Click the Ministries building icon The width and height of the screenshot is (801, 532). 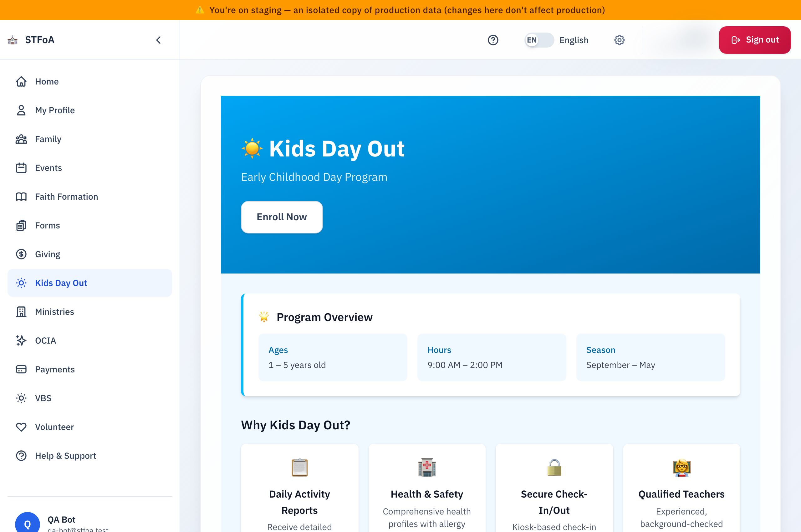point(21,312)
